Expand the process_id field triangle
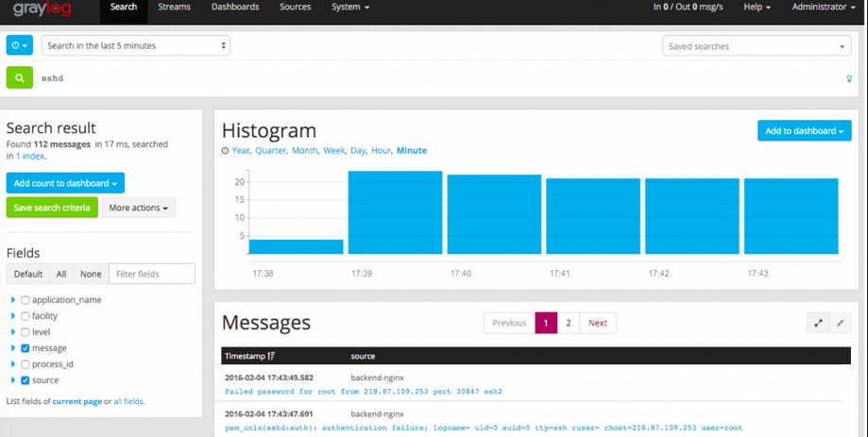Image resolution: width=868 pixels, height=437 pixels. click(x=12, y=363)
